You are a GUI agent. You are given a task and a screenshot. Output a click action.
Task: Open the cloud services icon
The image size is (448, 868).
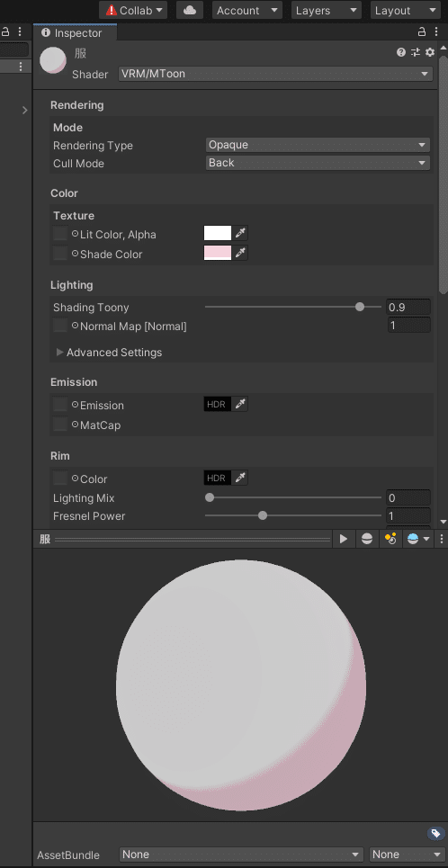click(x=190, y=10)
